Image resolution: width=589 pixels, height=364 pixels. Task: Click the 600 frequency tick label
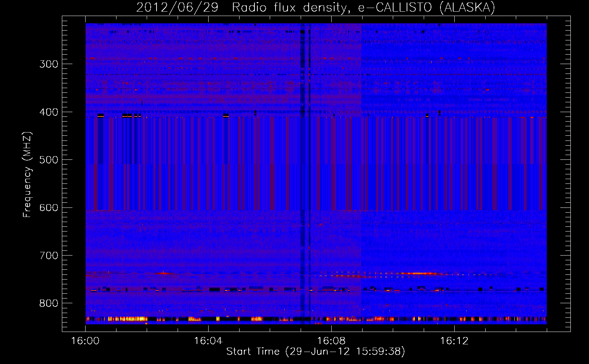(49, 208)
